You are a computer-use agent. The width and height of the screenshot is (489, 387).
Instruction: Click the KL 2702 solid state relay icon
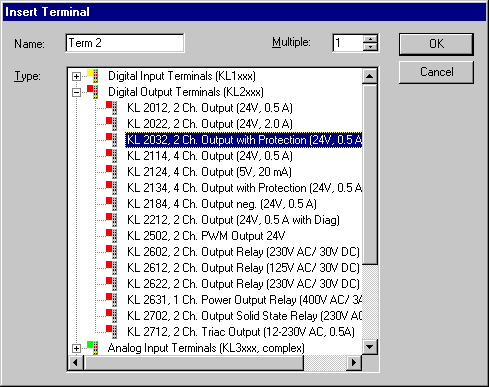point(112,316)
